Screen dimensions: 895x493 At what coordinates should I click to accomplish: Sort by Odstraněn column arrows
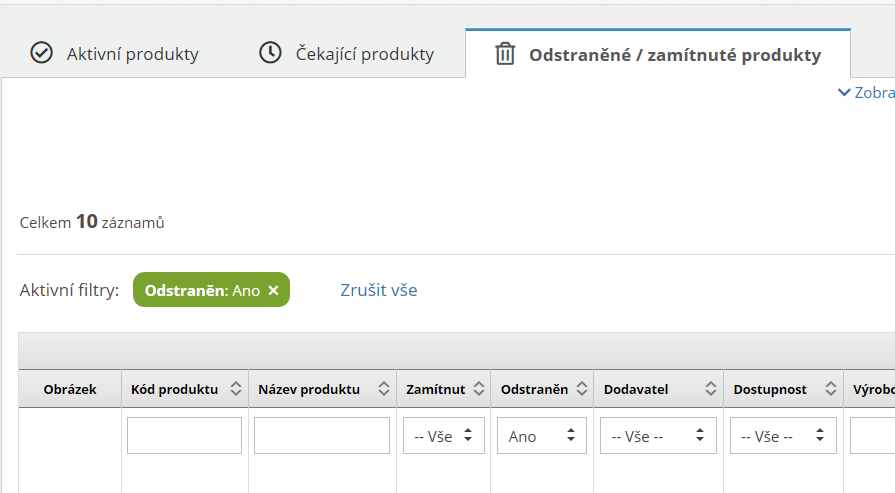tap(580, 389)
